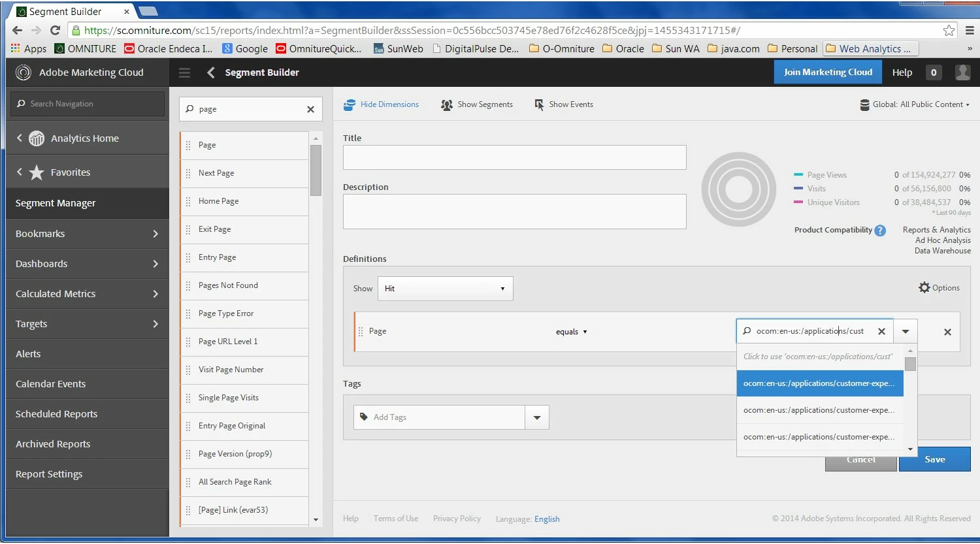Remove the Page rule with the X
Viewport: 980px width, 544px height.
947,332
